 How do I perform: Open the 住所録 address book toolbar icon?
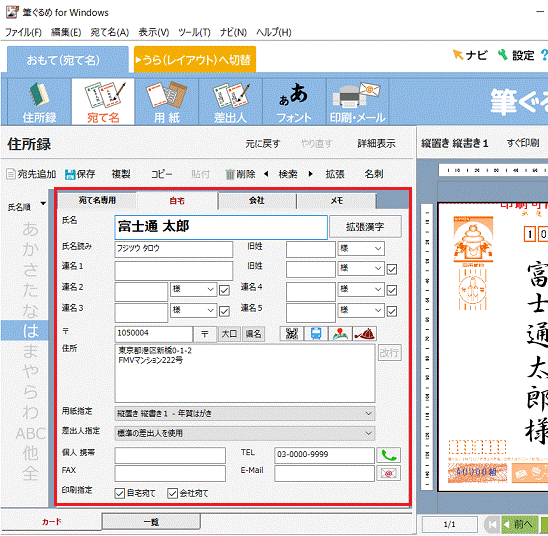click(39, 102)
